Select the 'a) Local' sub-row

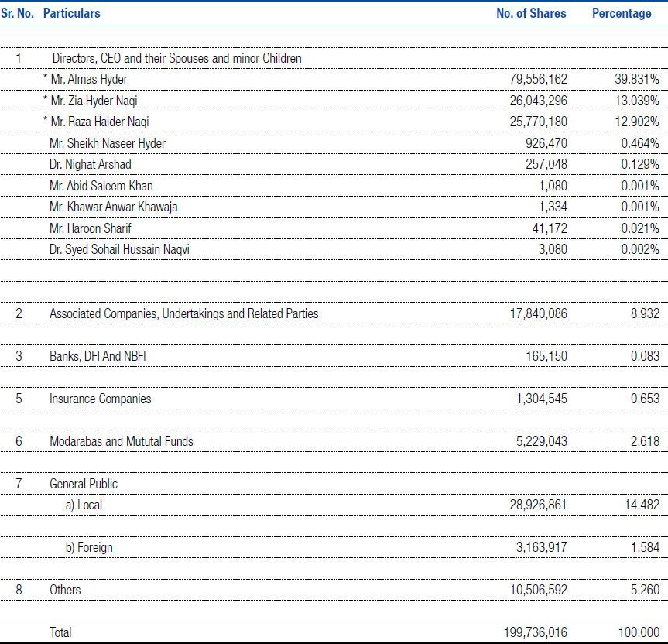pyautogui.click(x=84, y=505)
